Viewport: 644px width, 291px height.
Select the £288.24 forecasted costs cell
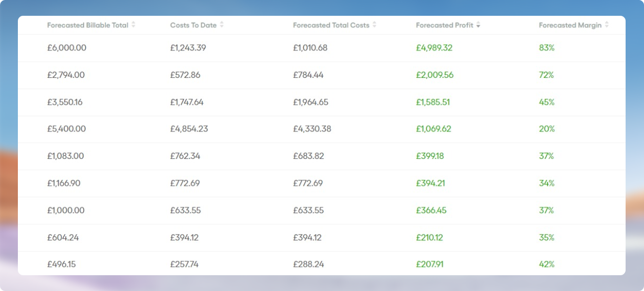(x=308, y=264)
